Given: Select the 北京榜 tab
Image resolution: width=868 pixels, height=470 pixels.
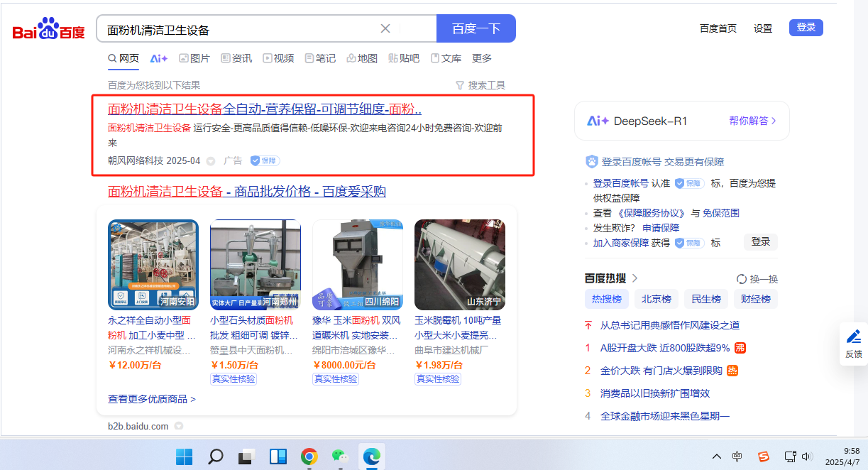Looking at the screenshot, I should click(657, 299).
